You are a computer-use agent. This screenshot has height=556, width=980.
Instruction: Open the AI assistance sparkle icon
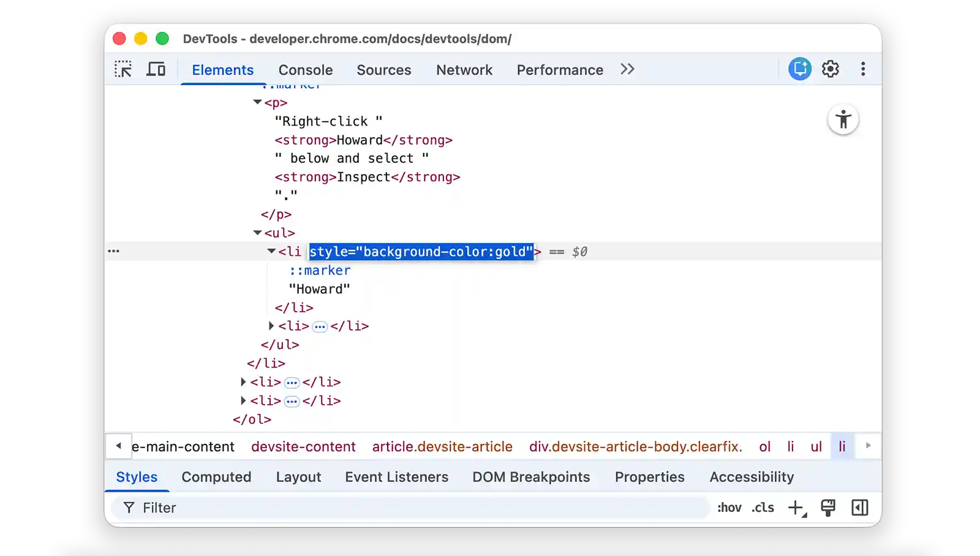coord(799,69)
